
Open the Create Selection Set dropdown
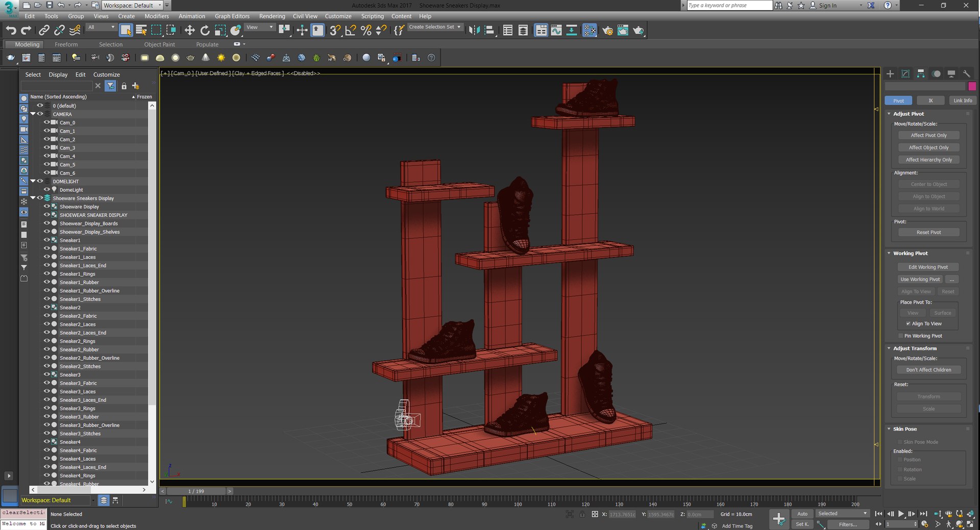point(434,27)
